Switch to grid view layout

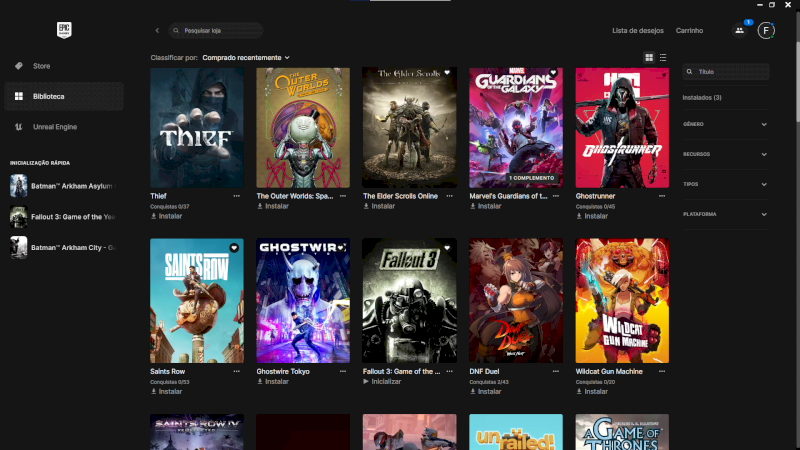649,58
